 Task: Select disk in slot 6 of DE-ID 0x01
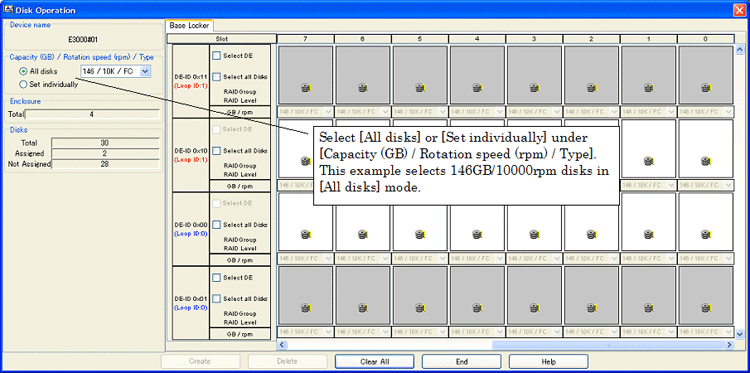[363, 296]
